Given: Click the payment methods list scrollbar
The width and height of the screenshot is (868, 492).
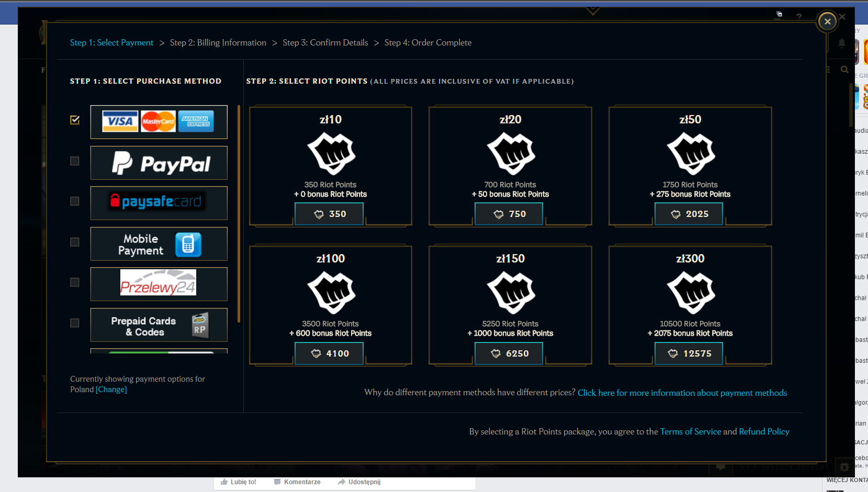Looking at the screenshot, I should tap(239, 213).
